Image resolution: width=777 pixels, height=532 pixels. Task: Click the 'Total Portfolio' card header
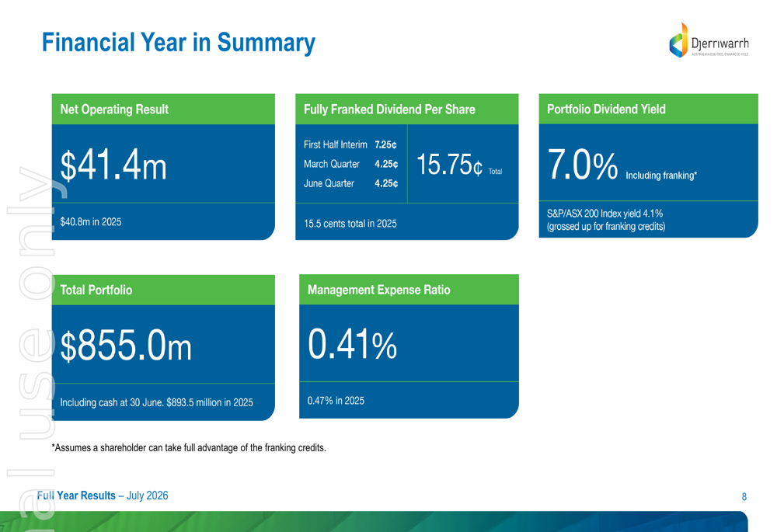tap(163, 290)
